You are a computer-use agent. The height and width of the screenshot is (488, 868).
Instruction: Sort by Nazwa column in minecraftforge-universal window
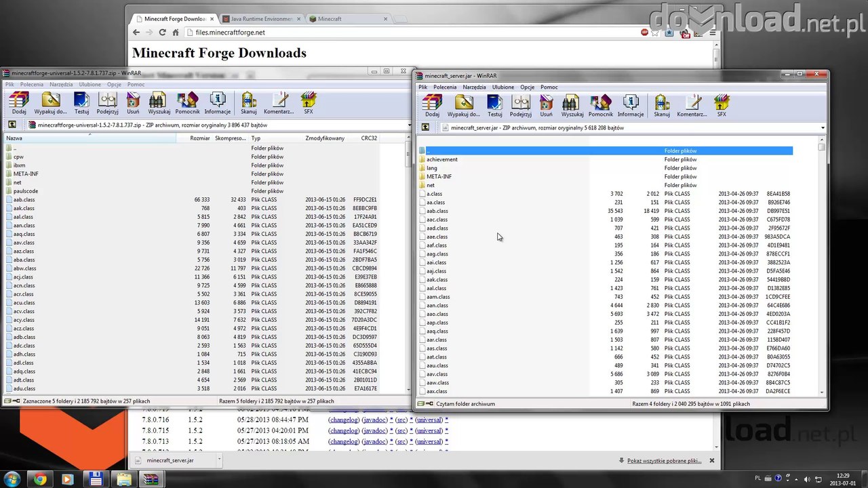point(88,138)
